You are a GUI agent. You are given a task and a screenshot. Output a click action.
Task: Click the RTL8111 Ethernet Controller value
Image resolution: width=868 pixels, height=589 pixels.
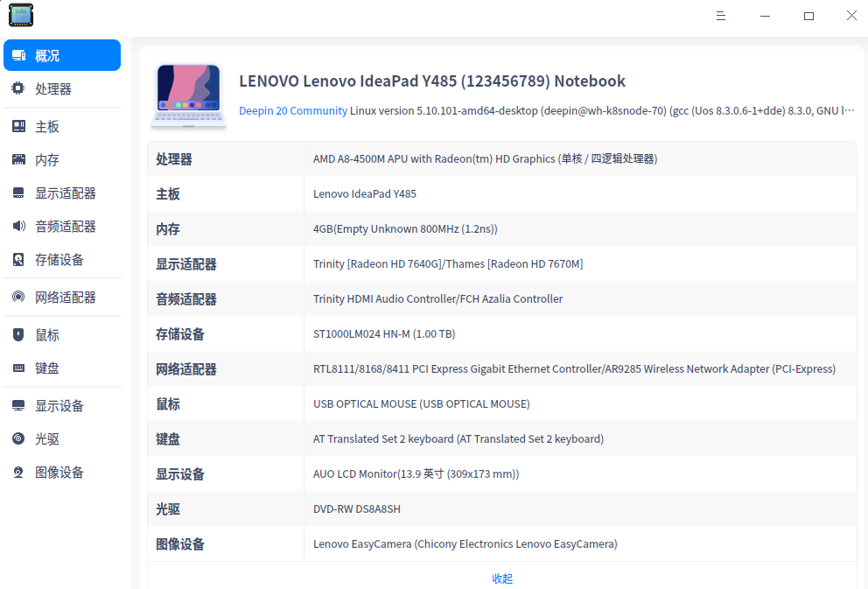(x=574, y=368)
